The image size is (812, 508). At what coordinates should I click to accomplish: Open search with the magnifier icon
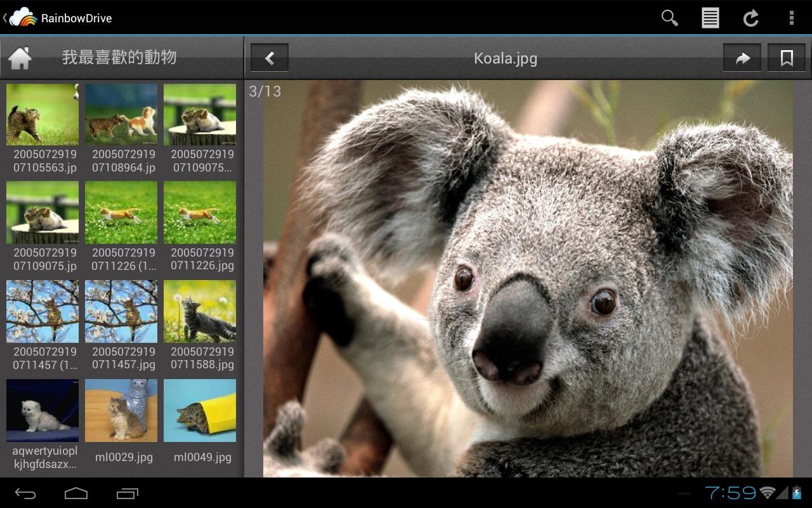coord(669,18)
